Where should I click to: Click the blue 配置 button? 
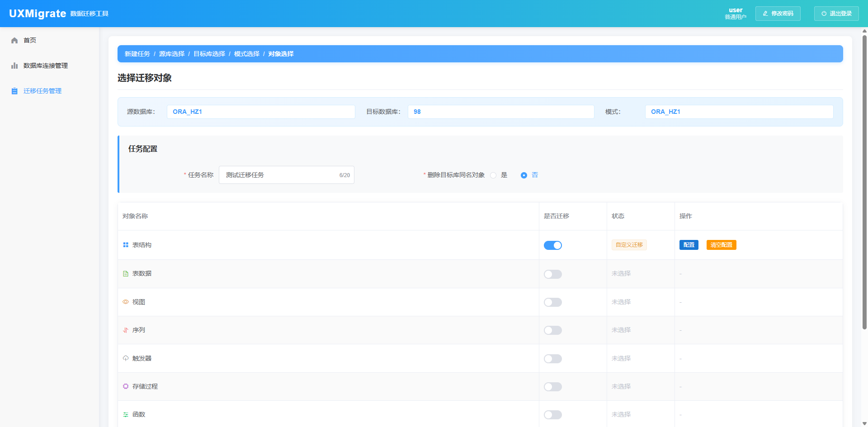pos(689,245)
